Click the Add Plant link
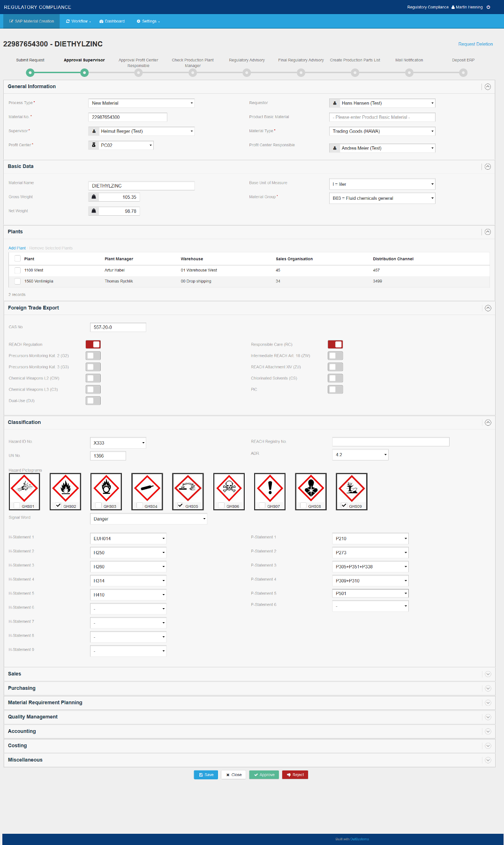Screen dimensions: 504x845 17,248
